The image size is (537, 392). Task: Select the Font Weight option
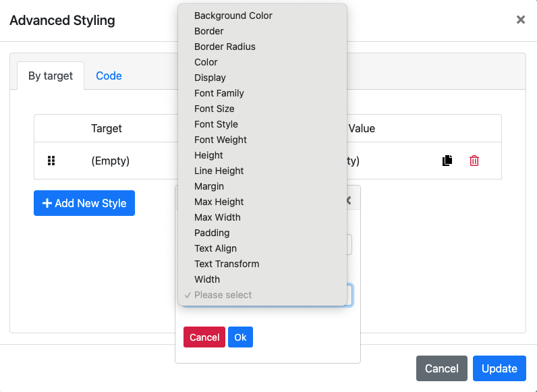(221, 140)
